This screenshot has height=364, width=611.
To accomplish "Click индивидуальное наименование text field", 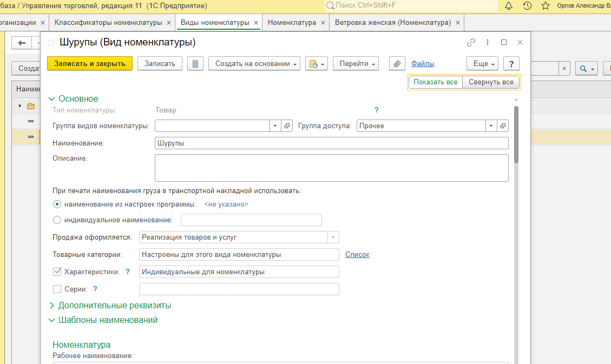I will click(251, 220).
